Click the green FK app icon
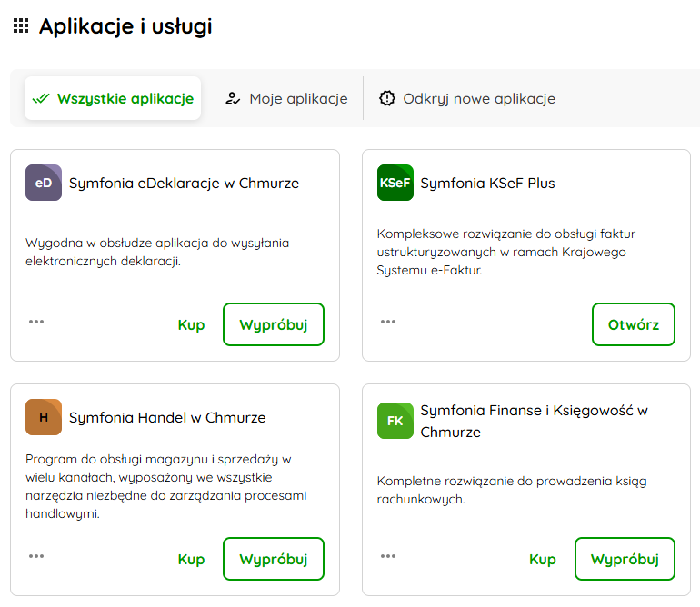This screenshot has width=700, height=607. tap(395, 421)
